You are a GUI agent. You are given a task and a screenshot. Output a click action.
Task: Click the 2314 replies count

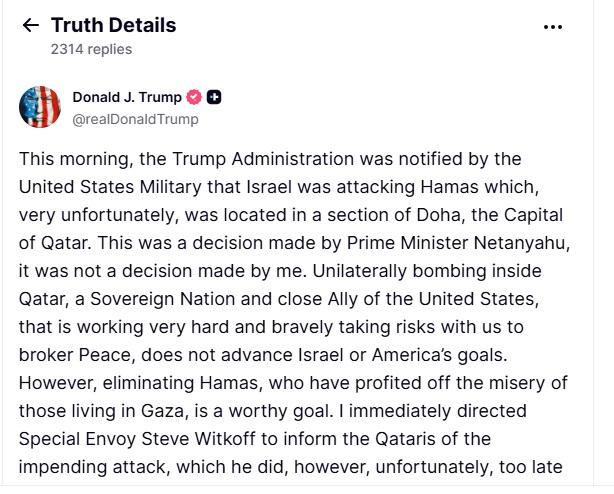click(x=91, y=48)
